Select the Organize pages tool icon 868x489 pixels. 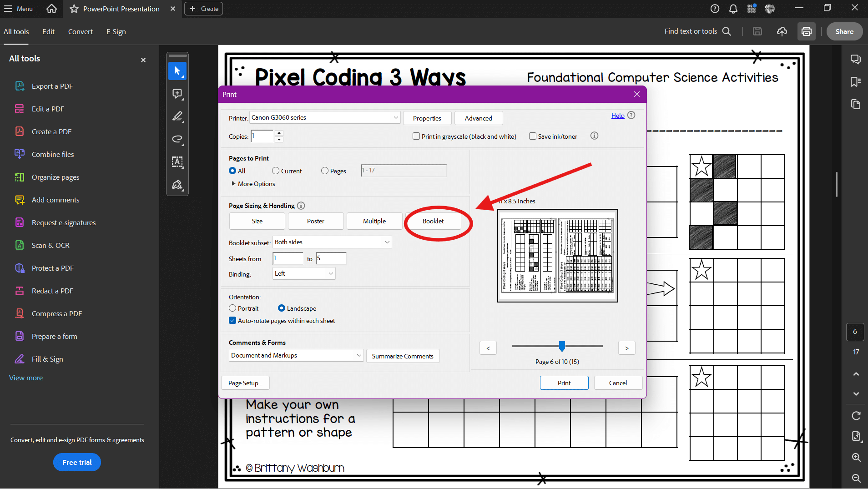point(20,177)
